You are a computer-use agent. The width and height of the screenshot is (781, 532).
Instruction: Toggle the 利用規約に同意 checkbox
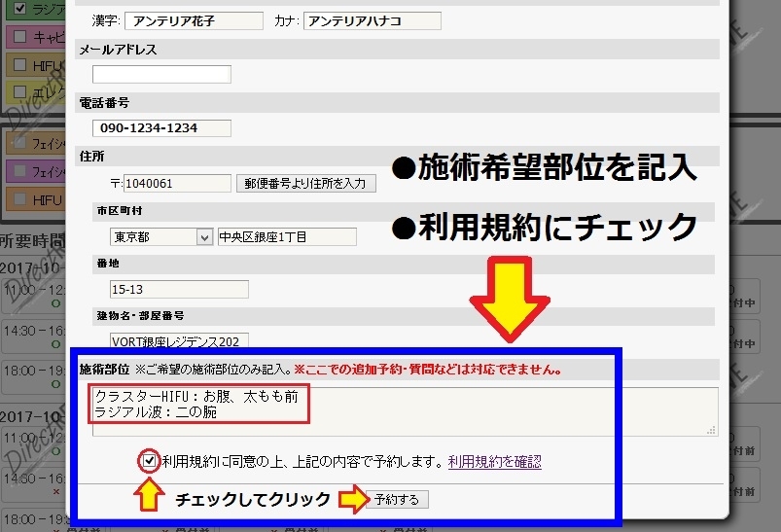[x=149, y=461]
